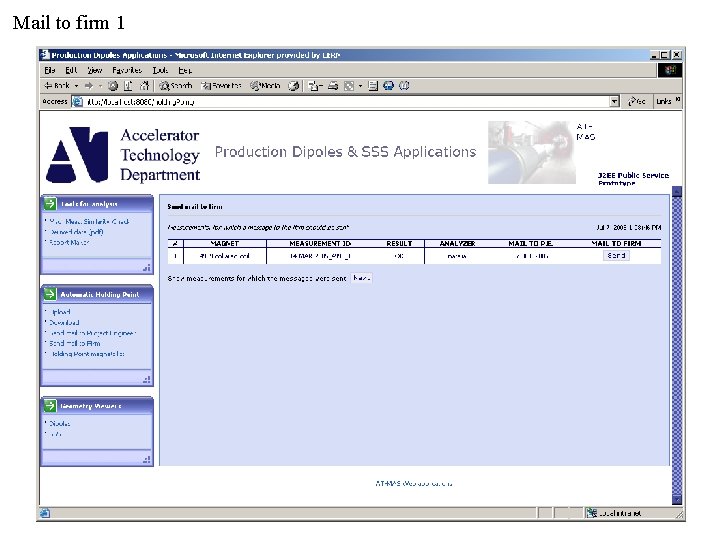Image resolution: width=720 pixels, height=540 pixels.
Task: Click the MAIL TO P.E. column header
Action: point(530,243)
